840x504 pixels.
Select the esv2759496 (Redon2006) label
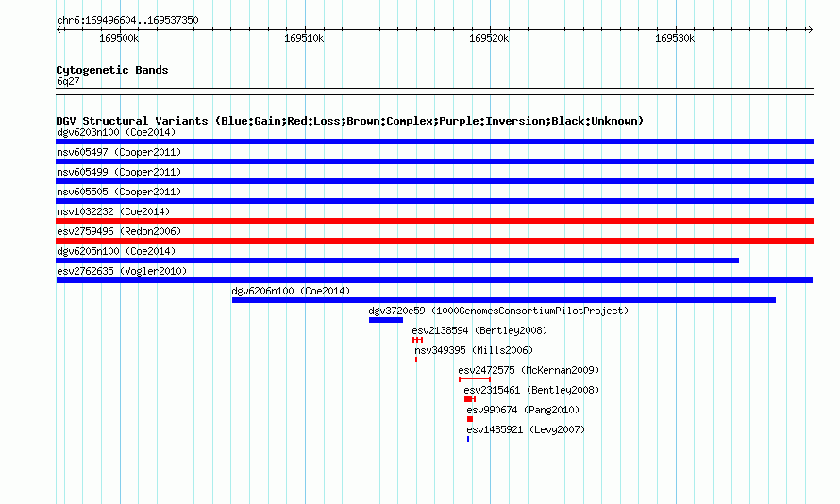tap(119, 231)
